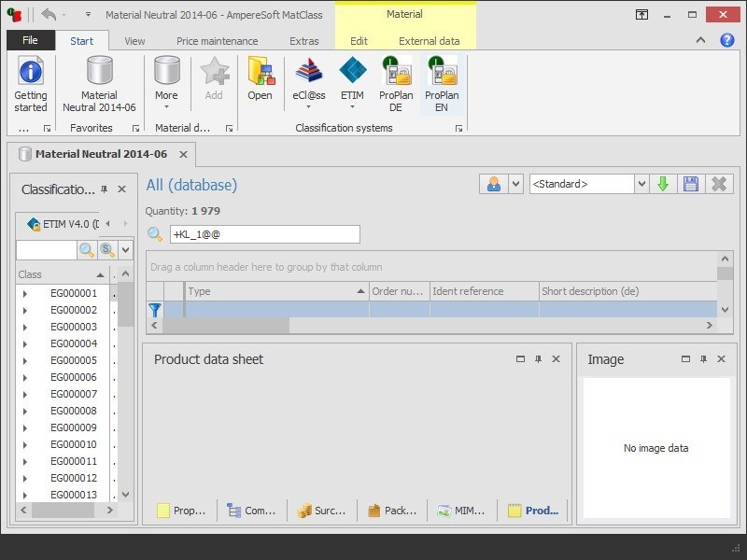
Task: Click the Short description (de) column header
Action: tap(627, 291)
